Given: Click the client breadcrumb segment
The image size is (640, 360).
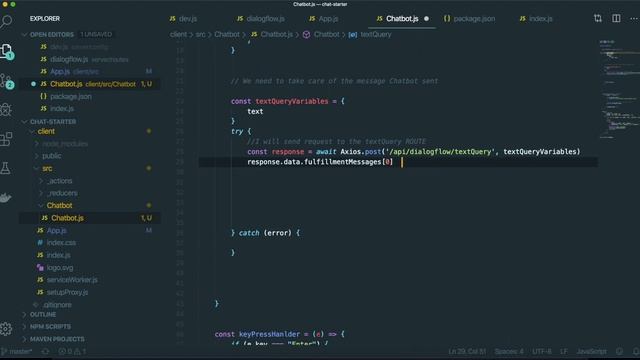Looking at the screenshot, I should (178, 35).
